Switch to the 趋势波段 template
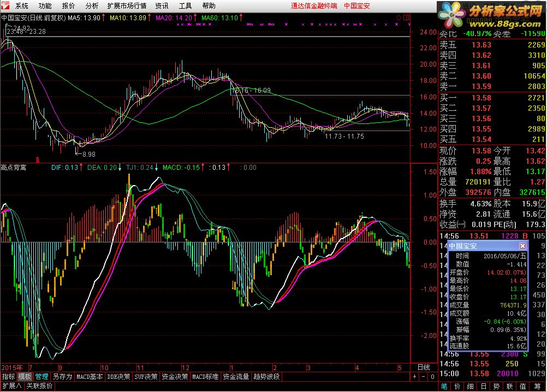This screenshot has height=392, width=547. (x=266, y=377)
